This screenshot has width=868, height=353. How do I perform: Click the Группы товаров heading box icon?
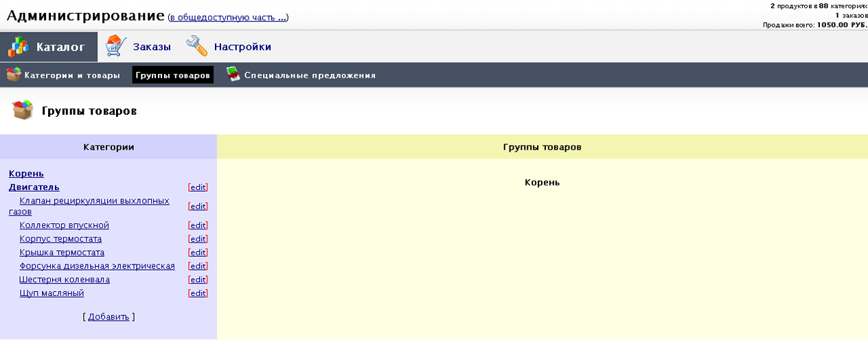pos(23,110)
